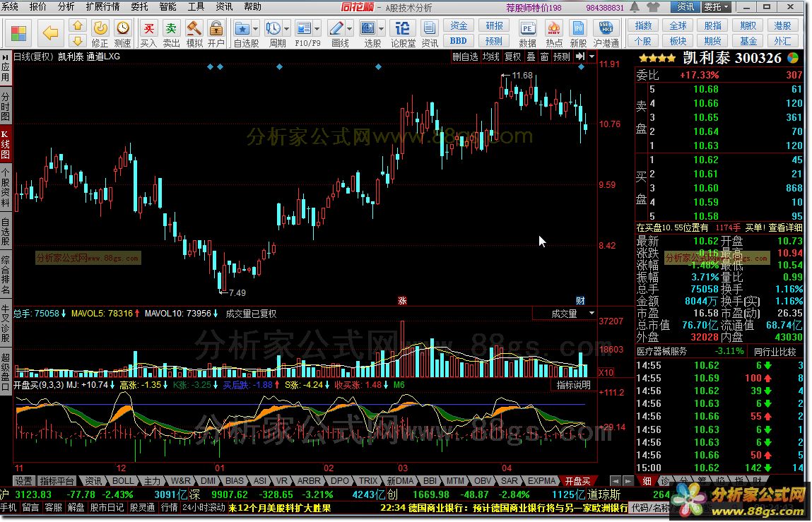
Task: Open the 自选股 favorites folder icon
Action: 241,28
